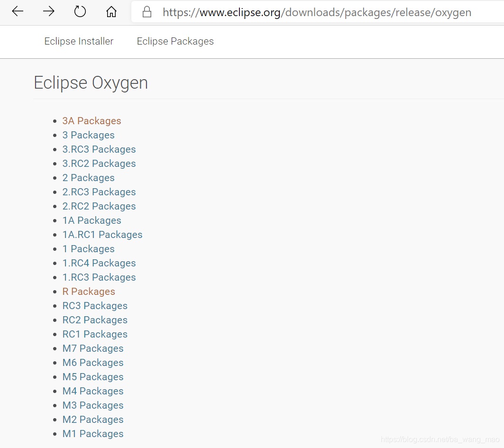The image size is (504, 448).
Task: Open the M4 Packages link
Action: (x=93, y=391)
